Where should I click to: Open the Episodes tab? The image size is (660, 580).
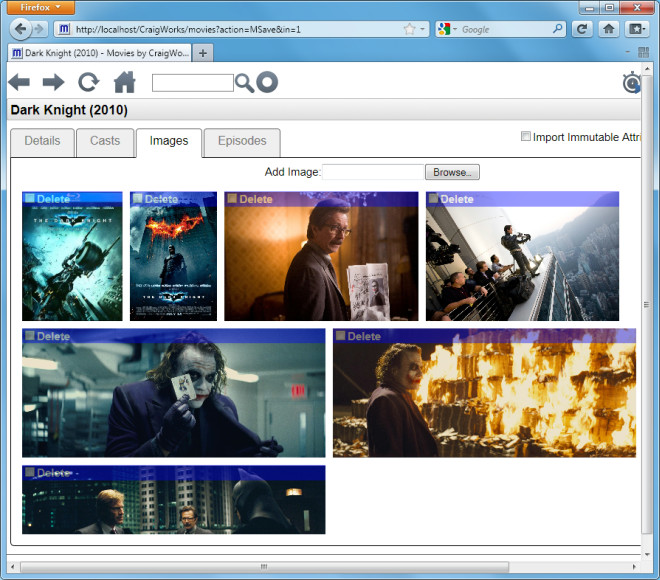242,142
